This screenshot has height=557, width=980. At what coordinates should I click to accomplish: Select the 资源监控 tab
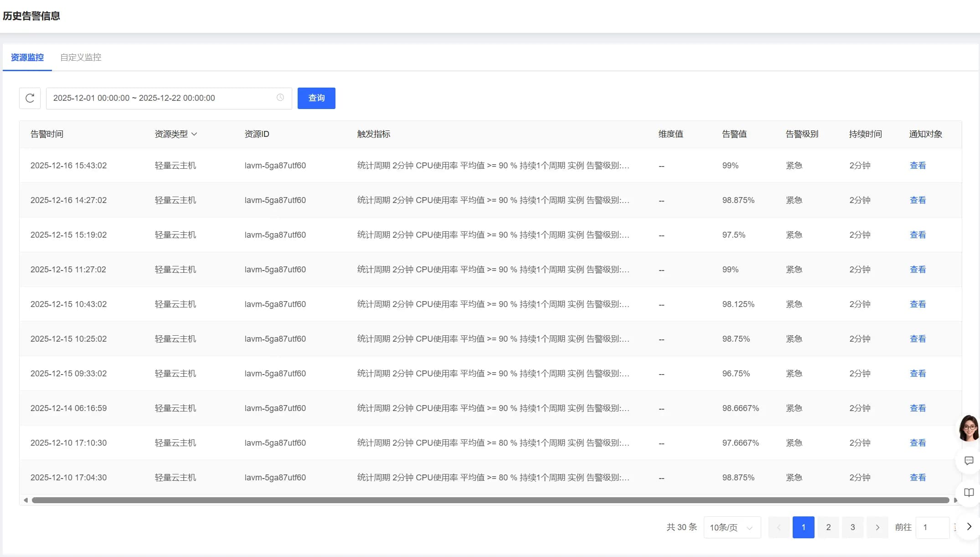click(x=27, y=57)
